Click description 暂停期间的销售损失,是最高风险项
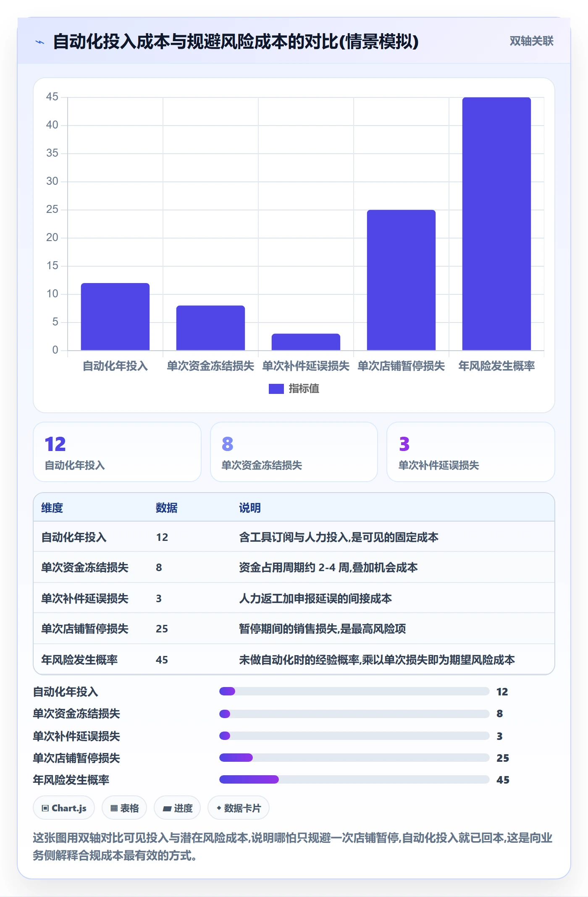The width and height of the screenshot is (588, 897). (323, 629)
